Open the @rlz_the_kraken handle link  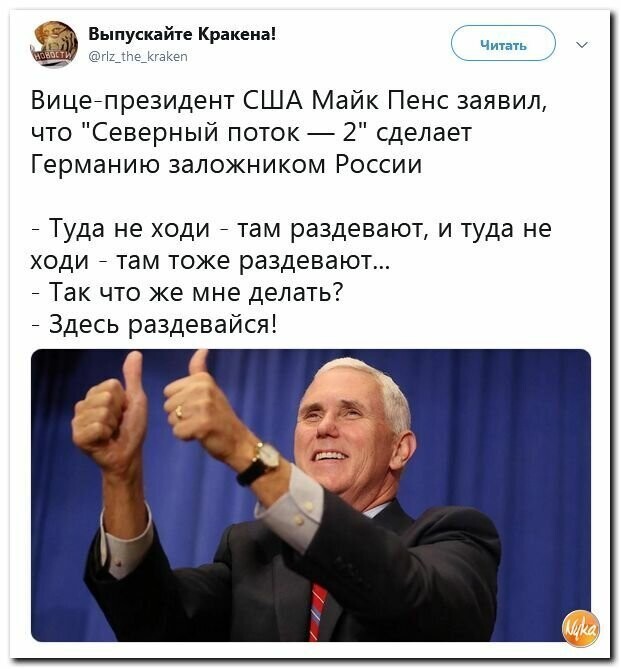pyautogui.click(x=138, y=57)
